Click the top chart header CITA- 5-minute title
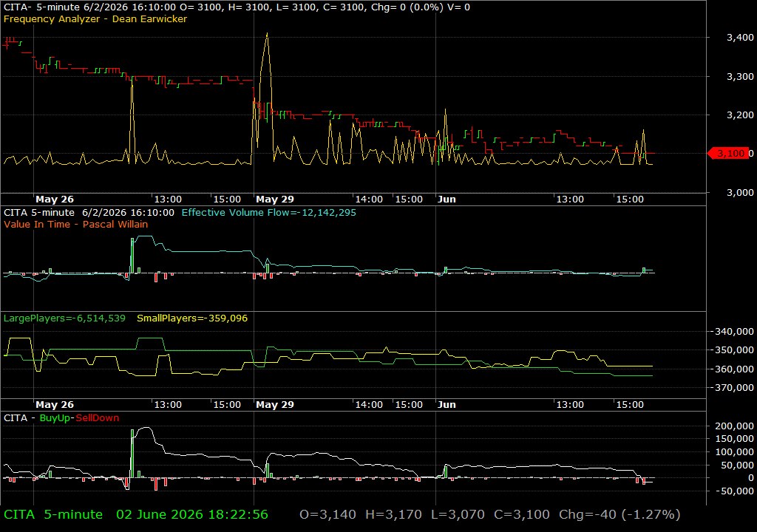Viewport: 757px width, 532px height. pyautogui.click(x=41, y=7)
